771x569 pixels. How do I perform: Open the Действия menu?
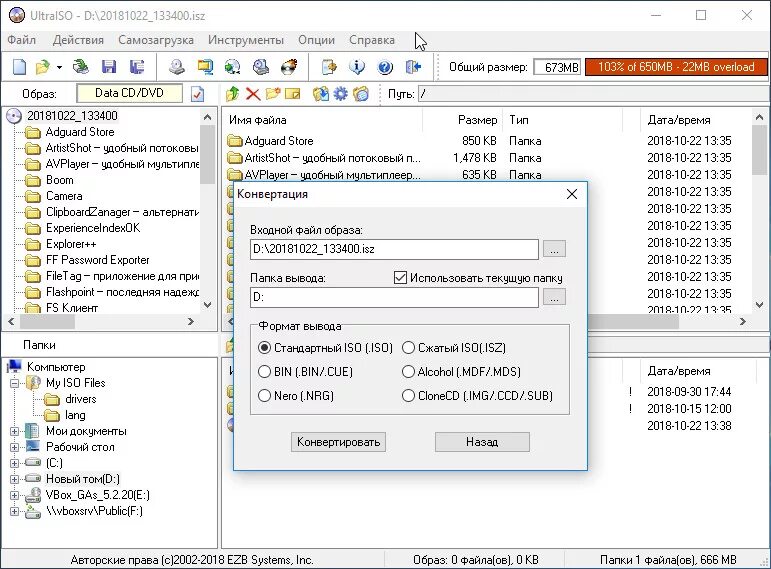(78, 40)
